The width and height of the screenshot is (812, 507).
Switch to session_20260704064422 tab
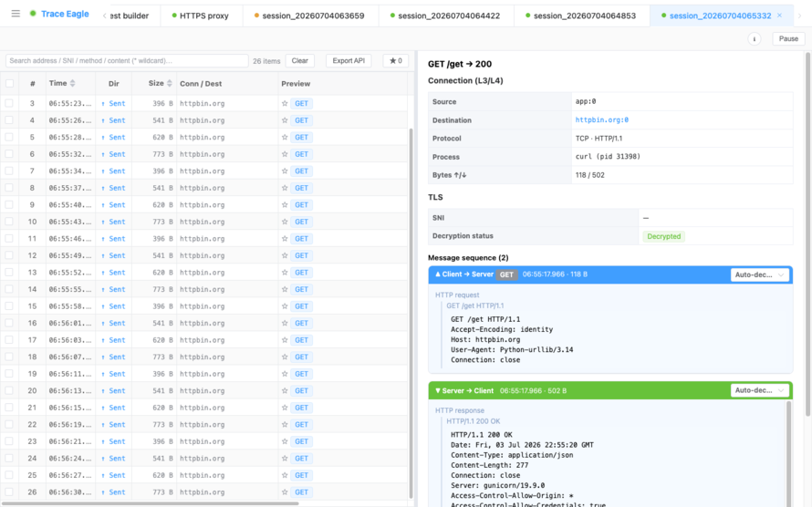[x=445, y=16]
